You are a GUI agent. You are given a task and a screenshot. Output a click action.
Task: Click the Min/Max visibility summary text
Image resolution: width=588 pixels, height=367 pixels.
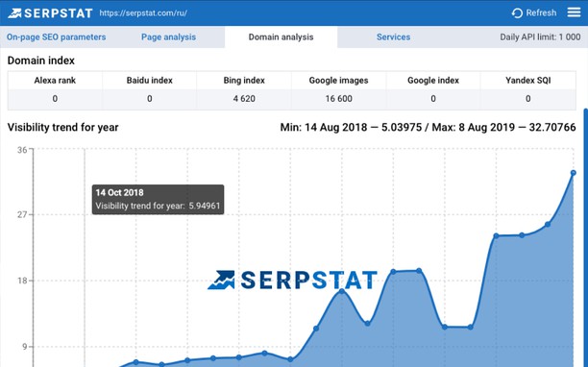pos(428,128)
